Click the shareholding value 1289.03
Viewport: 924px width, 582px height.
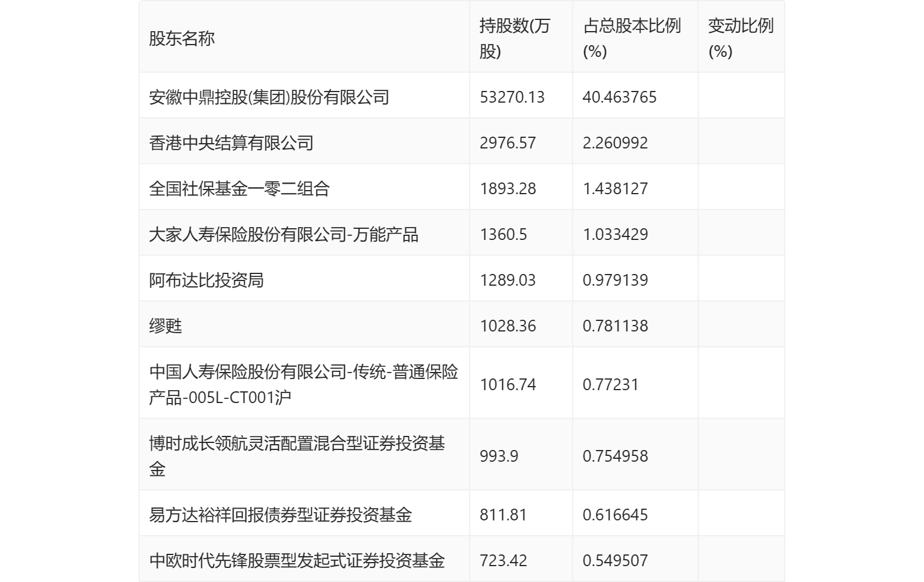pyautogui.click(x=508, y=280)
